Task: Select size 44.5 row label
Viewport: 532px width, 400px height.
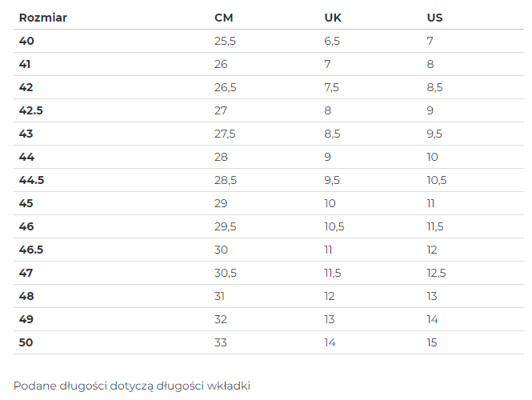Action: [x=31, y=180]
